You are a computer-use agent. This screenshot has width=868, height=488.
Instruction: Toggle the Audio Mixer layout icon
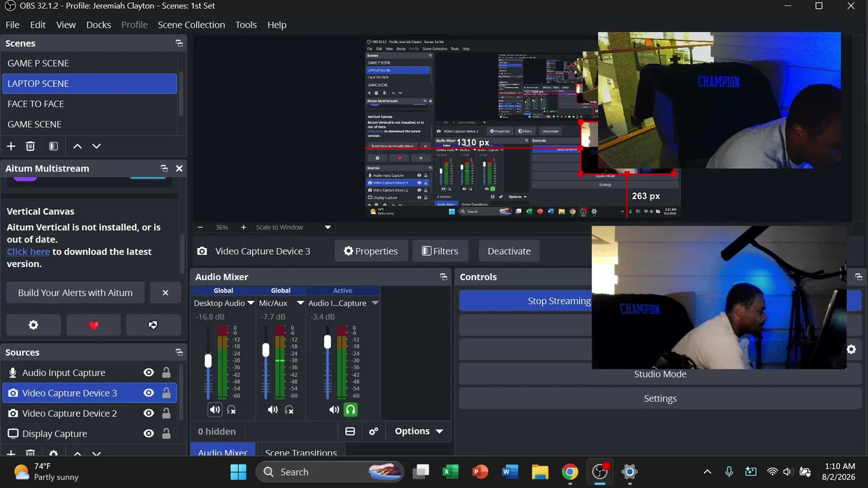coord(350,431)
